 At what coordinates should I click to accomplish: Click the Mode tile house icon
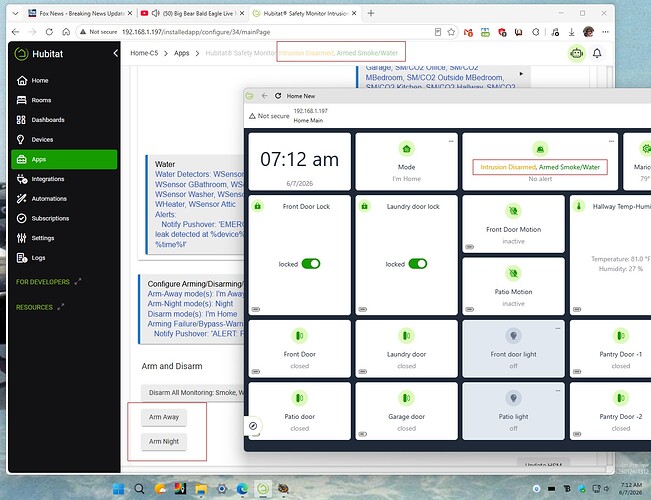(x=406, y=149)
